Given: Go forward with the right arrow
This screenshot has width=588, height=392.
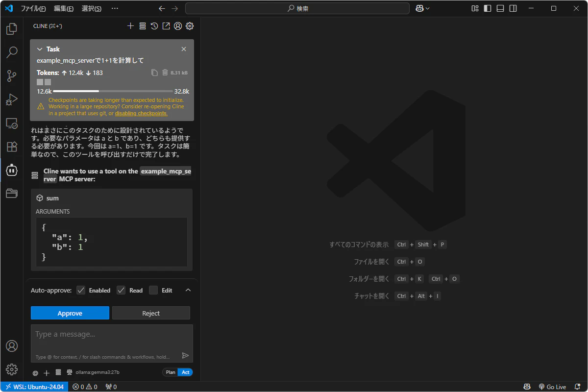Looking at the screenshot, I should pyautogui.click(x=175, y=8).
